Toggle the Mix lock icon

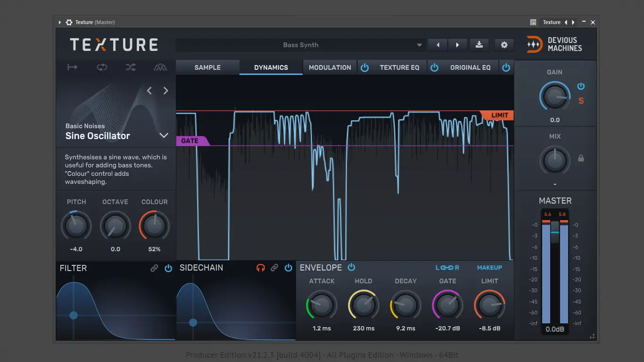pos(581,158)
